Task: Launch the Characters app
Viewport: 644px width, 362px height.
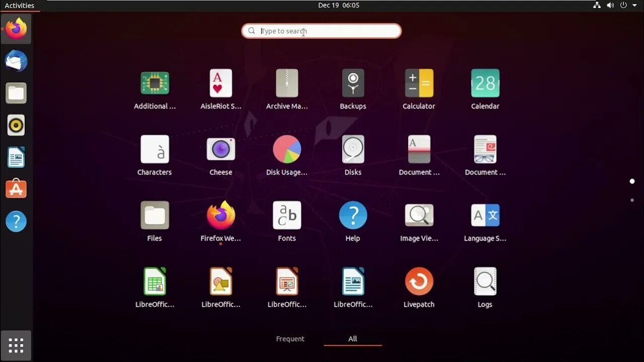Action: click(x=154, y=149)
